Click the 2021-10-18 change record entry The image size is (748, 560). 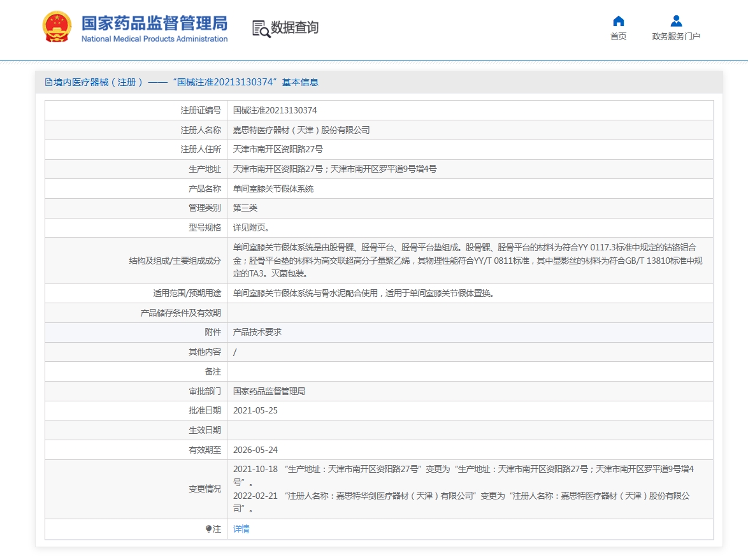463,475
